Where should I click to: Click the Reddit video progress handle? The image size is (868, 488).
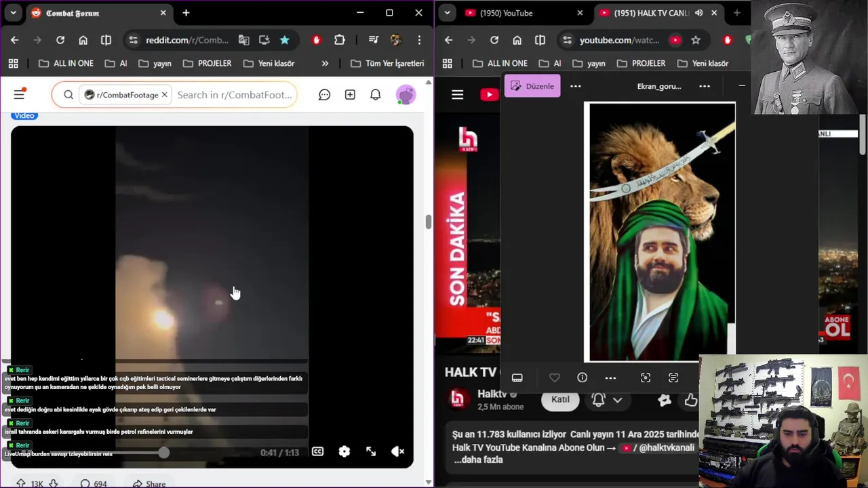pos(163,452)
